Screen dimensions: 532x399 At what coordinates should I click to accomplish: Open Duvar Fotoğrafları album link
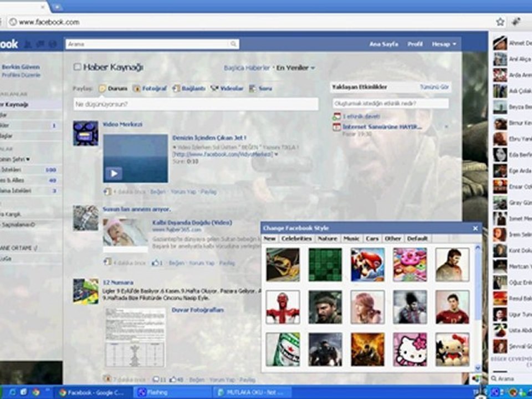point(198,310)
